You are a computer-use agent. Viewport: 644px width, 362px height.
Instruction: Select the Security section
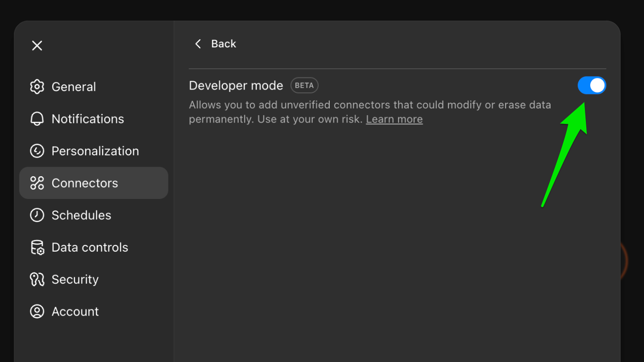[x=74, y=279]
